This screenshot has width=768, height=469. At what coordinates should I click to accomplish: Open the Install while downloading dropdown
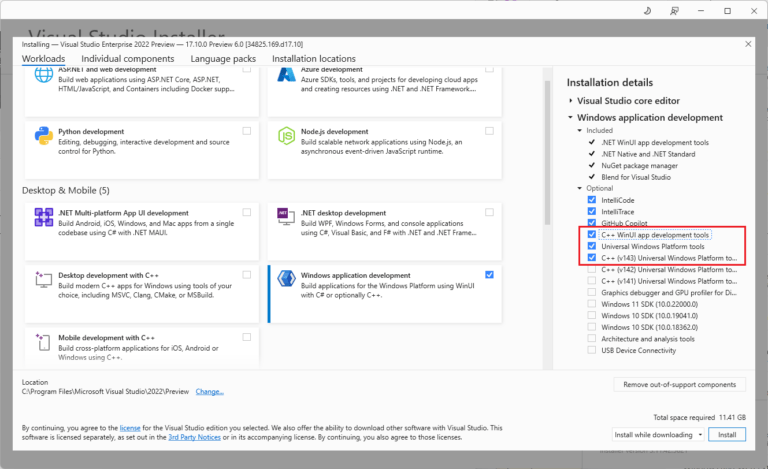coord(658,435)
